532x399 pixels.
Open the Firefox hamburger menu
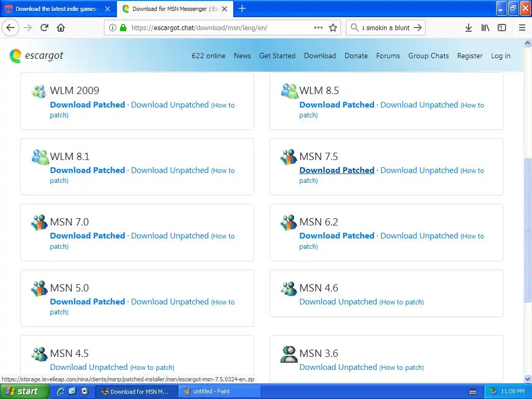tap(522, 28)
